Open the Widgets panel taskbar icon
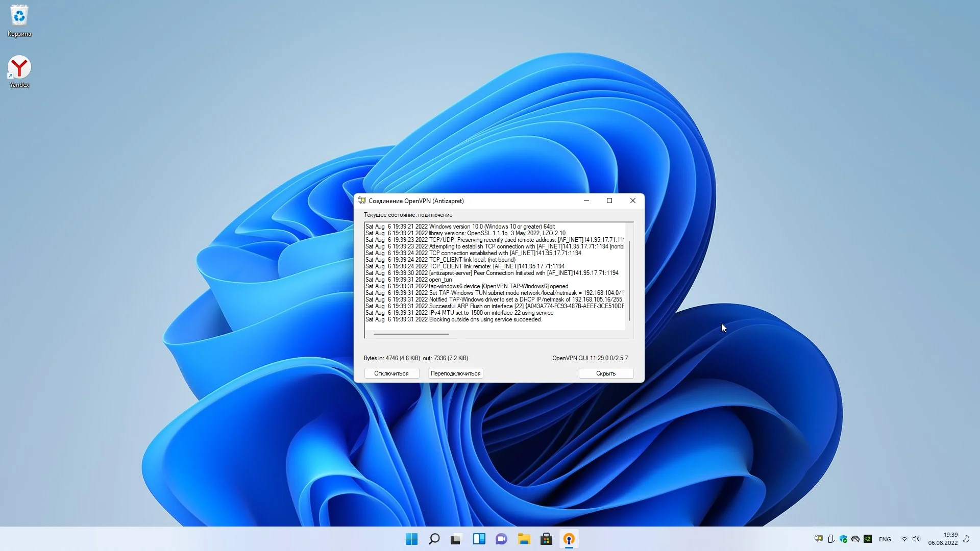The image size is (980, 551). pyautogui.click(x=479, y=539)
